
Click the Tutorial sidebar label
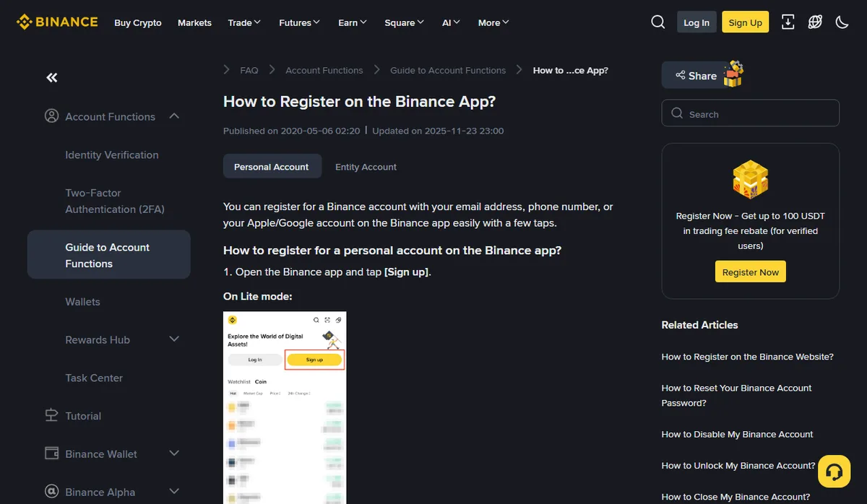(83, 415)
